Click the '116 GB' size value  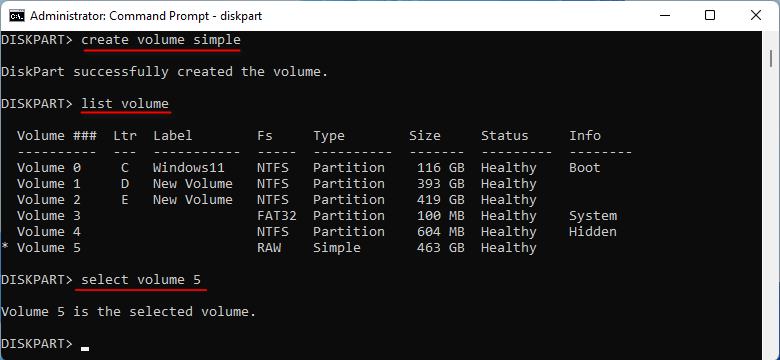(441, 168)
